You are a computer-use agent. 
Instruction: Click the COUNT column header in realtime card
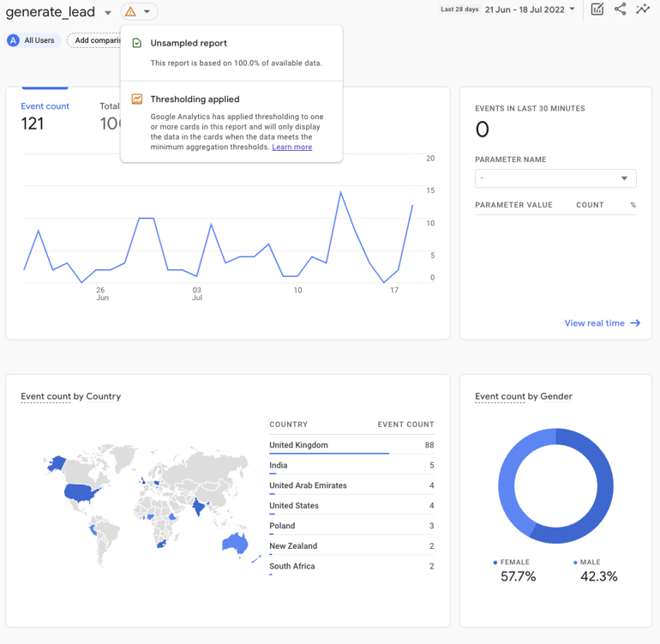[590, 205]
